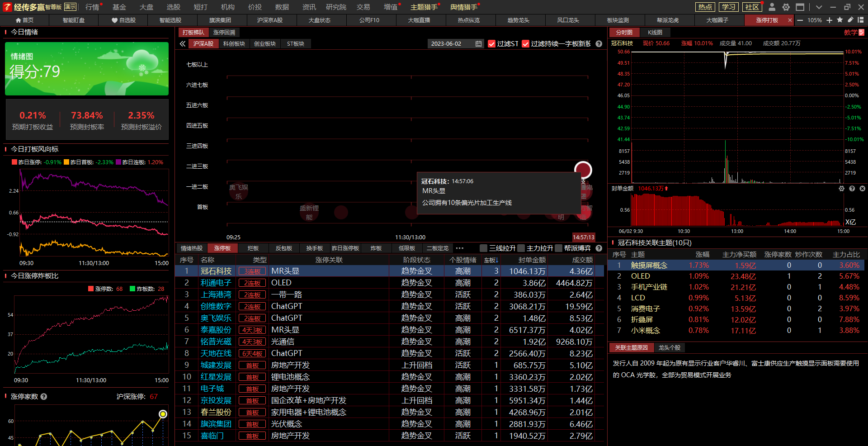Open stock link 利通电子

pos(216,283)
